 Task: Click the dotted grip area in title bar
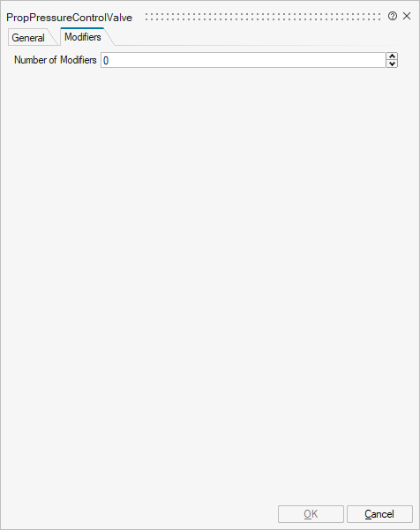263,16
